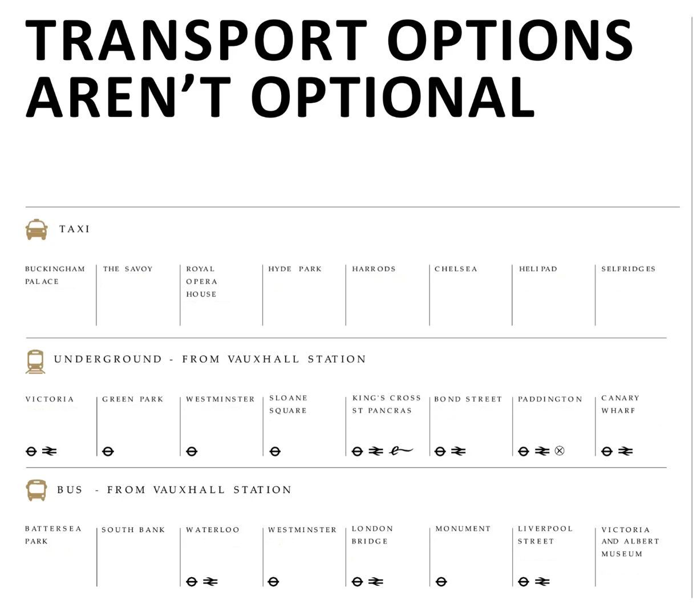Click the Selfridges taxi destination
Image resolution: width=697 pixels, height=616 pixels.
point(628,269)
